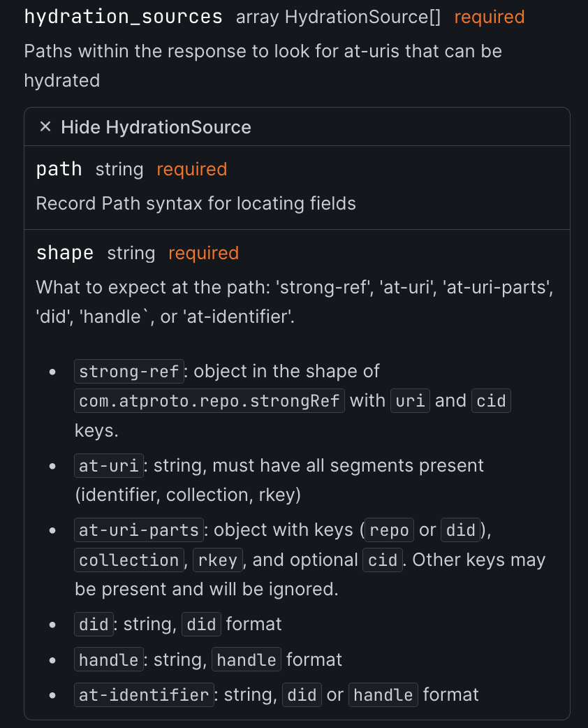Screen dimensions: 588x728
Task: Select the path property name
Action: pyautogui.click(x=59, y=169)
